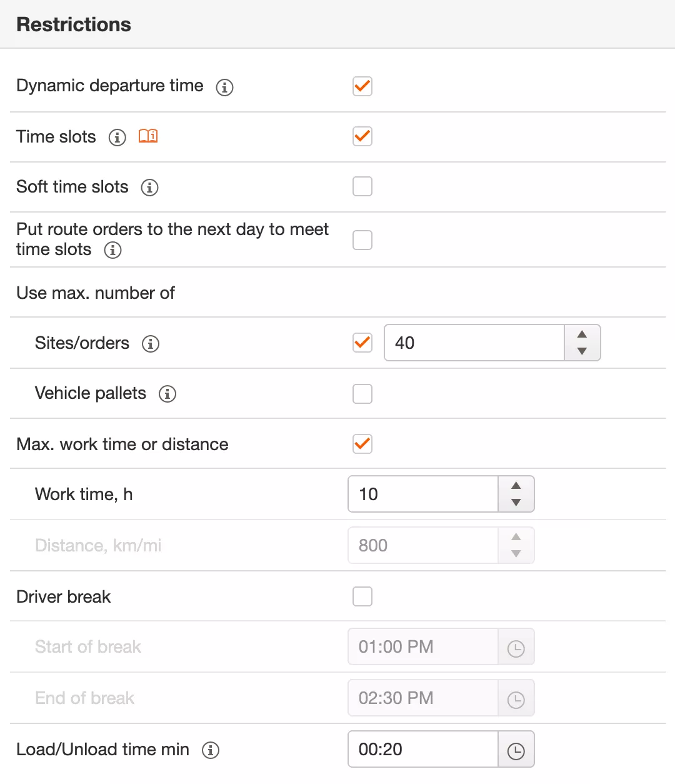The height and width of the screenshot is (784, 675).
Task: Show info for Load/Unload time min
Action: (211, 750)
